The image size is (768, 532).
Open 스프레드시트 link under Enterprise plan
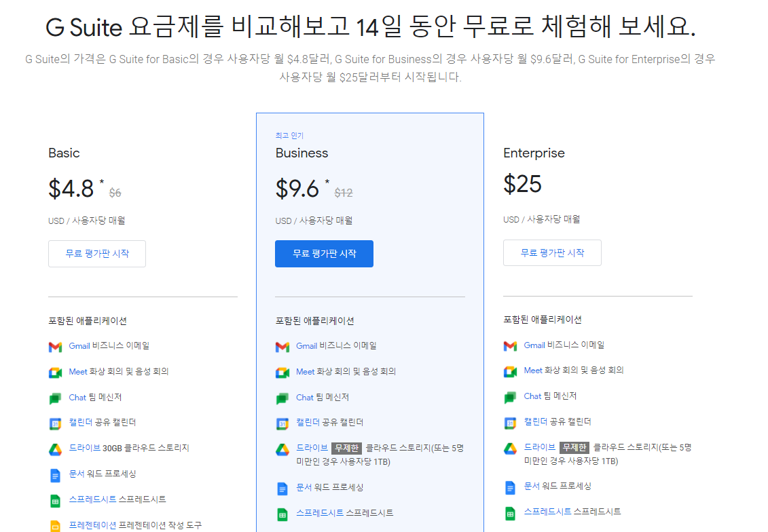547,512
